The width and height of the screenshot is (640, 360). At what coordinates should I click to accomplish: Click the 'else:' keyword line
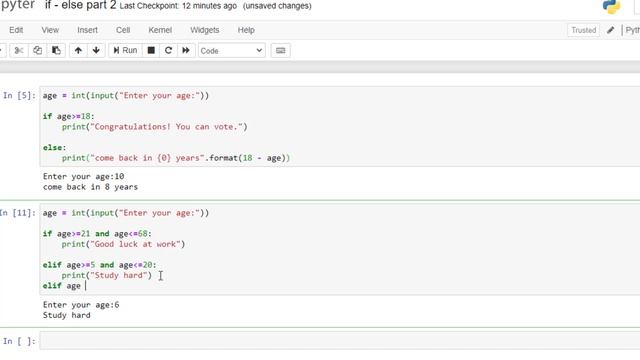54,147
